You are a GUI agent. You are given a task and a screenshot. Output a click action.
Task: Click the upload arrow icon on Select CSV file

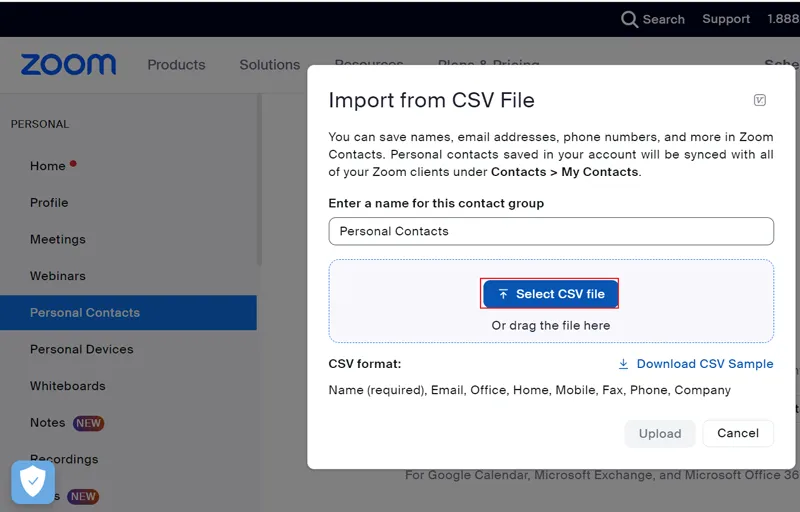[x=503, y=294]
